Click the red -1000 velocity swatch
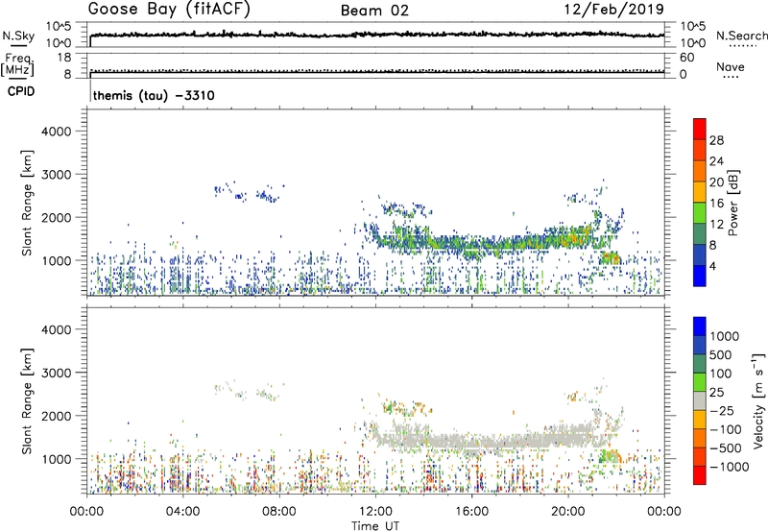Viewport: 768px width, 532px height. pos(700,475)
